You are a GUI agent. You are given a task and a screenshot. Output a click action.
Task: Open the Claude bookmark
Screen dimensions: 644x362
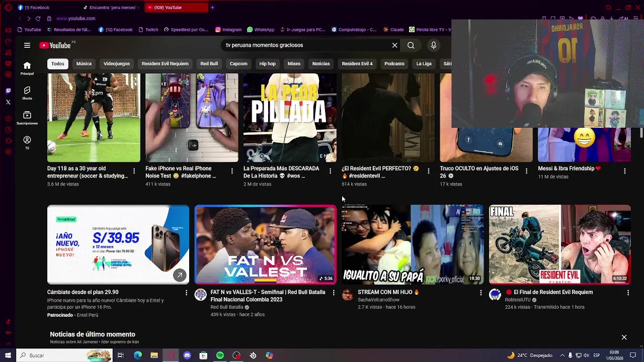(393, 30)
